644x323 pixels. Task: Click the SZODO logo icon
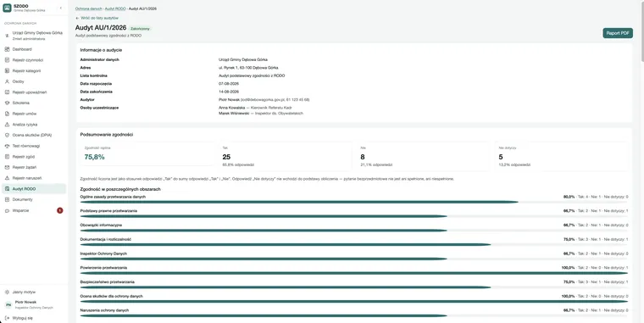[7, 8]
